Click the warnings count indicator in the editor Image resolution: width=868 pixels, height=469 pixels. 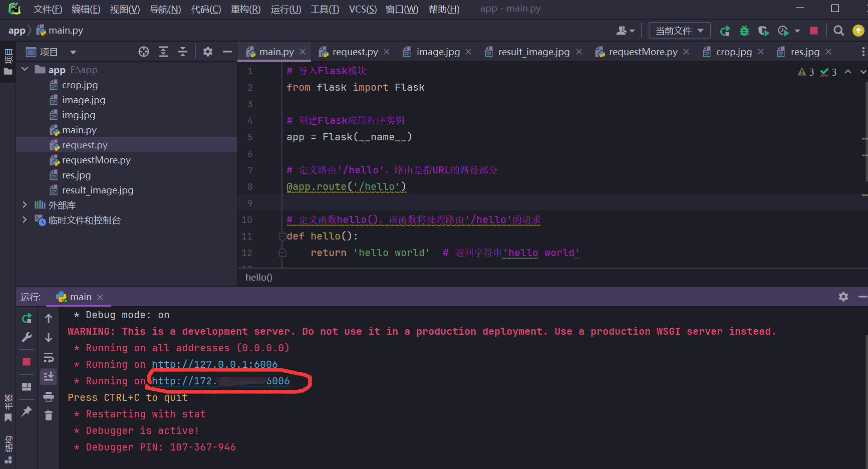[x=806, y=72]
